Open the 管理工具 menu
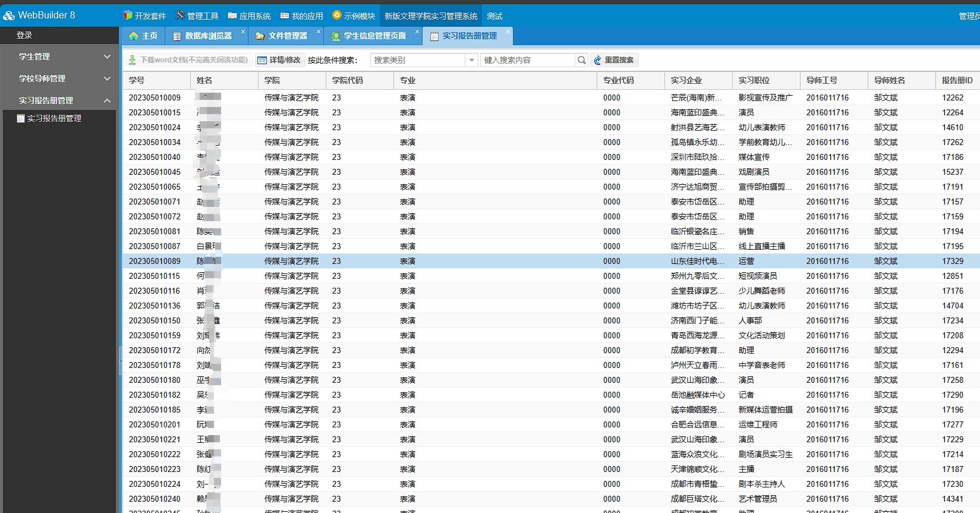Screen dimensions: 980x513 [x=197, y=16]
